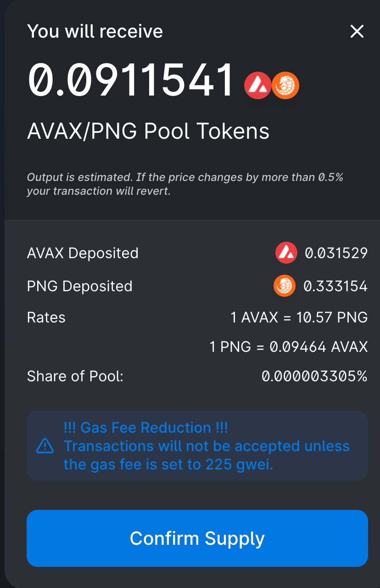This screenshot has height=588, width=380.
Task: Click the 0.031529 AVAX deposited value
Action: [336, 253]
